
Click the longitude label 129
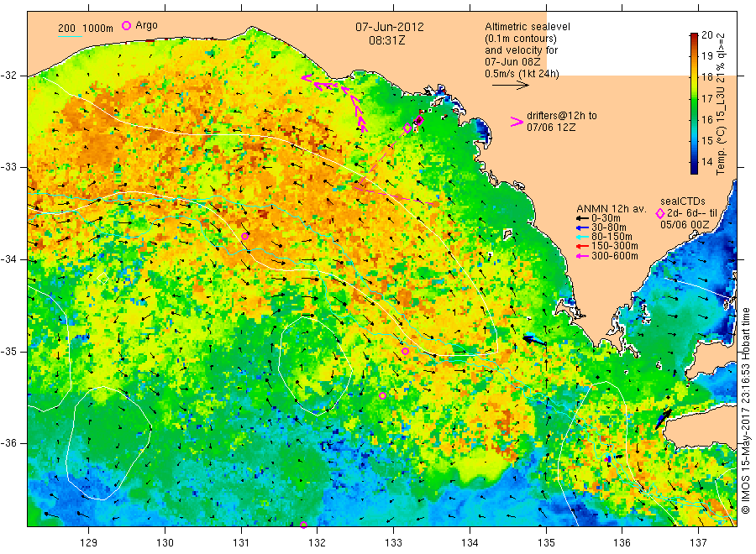click(89, 543)
